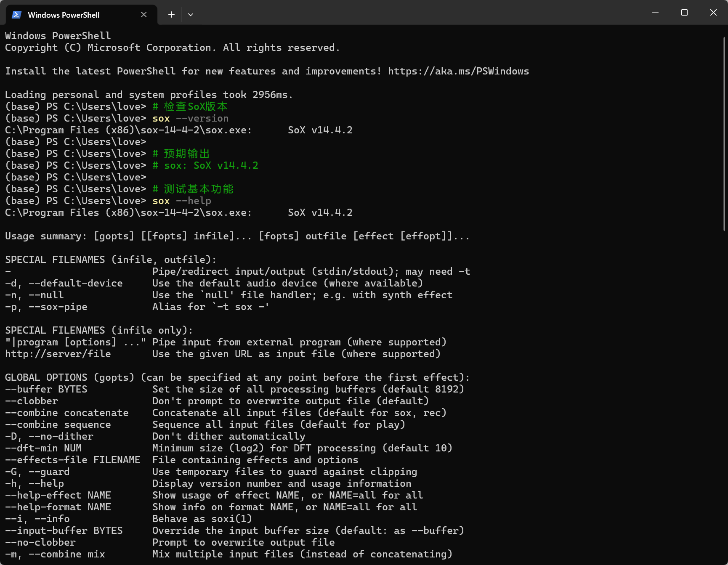Click 'Alias for `-t sox -'' description
Image resolution: width=728 pixels, height=565 pixels.
pyautogui.click(x=211, y=307)
